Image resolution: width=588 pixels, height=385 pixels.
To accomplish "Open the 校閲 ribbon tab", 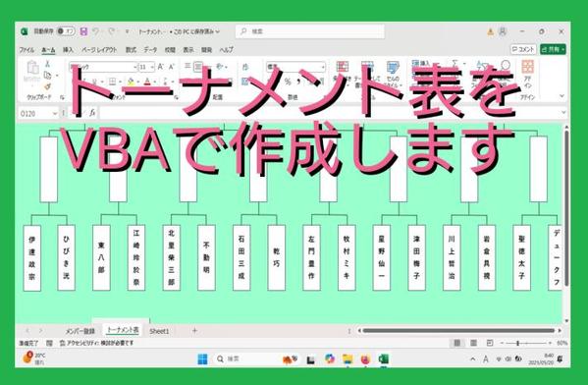I will [170, 49].
